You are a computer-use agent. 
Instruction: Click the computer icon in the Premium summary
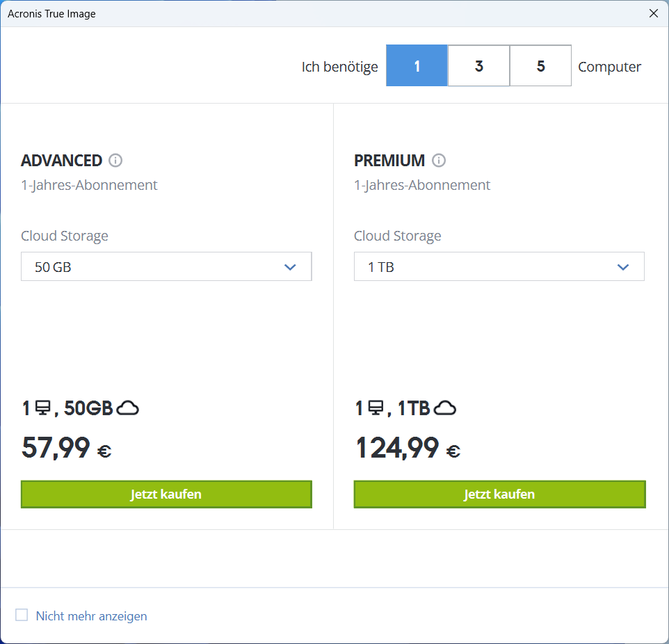(376, 408)
